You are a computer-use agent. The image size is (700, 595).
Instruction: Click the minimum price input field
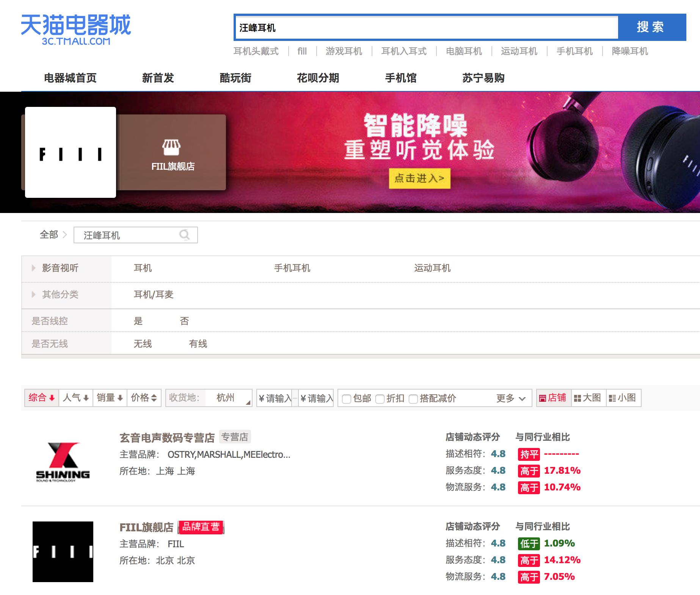click(275, 398)
